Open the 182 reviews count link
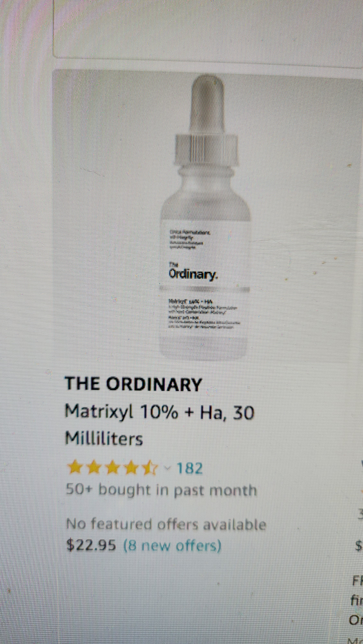This screenshot has height=644, width=363. pos(189,469)
